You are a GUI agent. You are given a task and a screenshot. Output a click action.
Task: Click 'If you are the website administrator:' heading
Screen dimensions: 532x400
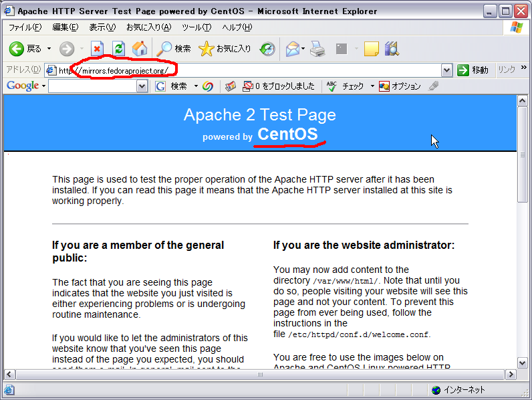[364, 245]
